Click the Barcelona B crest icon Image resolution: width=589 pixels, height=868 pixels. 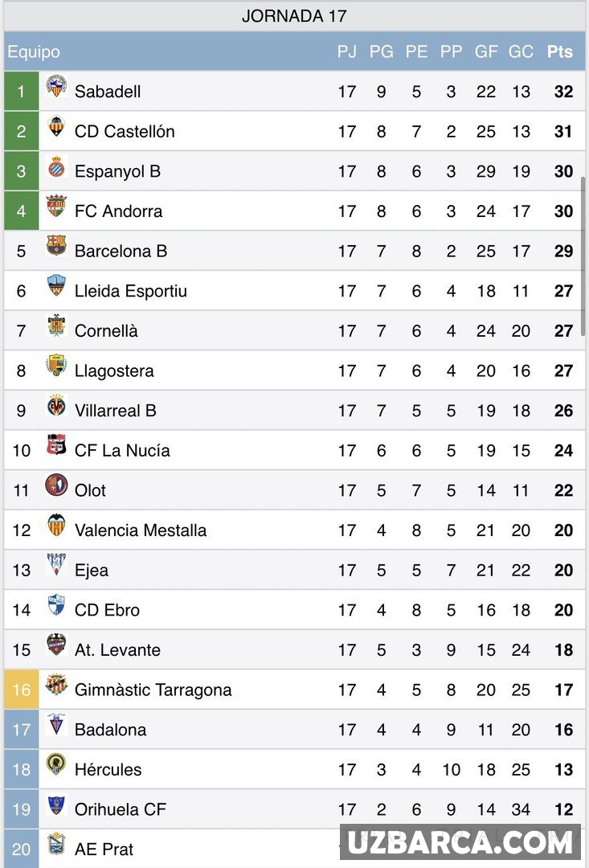click(x=56, y=246)
